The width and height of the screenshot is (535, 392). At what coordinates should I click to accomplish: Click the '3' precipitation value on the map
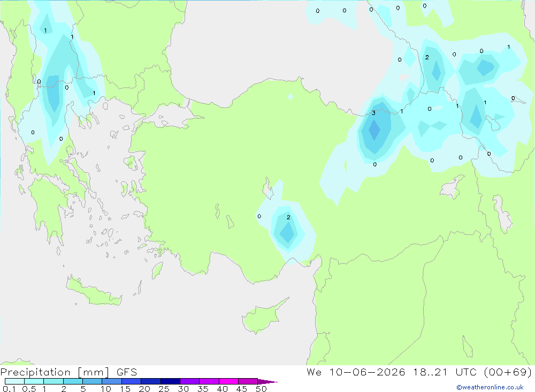373,113
